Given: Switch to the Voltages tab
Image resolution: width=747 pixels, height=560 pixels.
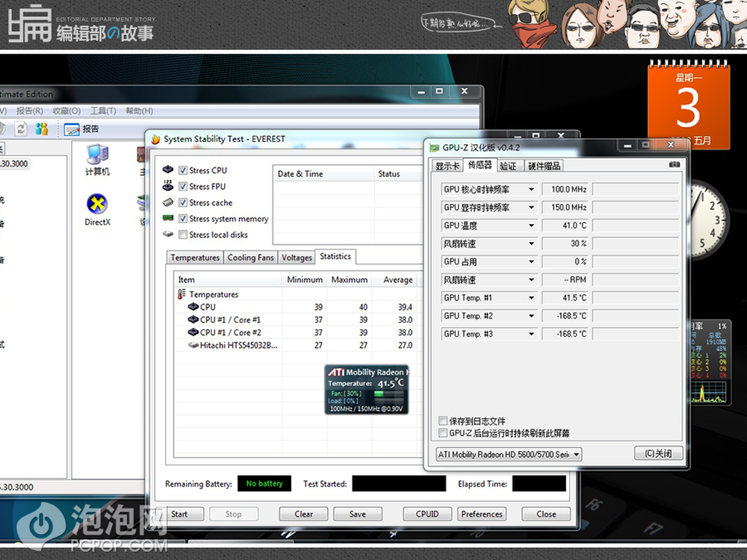Looking at the screenshot, I should 297,258.
